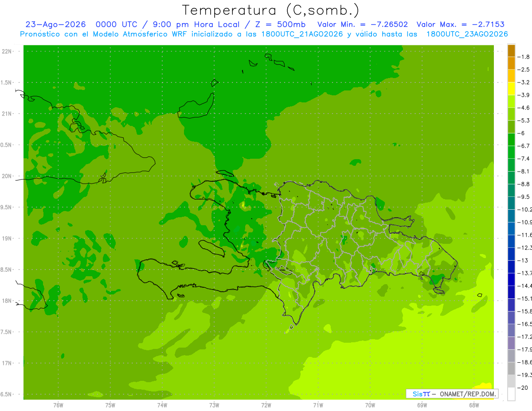Click the 'SisTT - ONAMET/REP.DOM.' credit label
The width and height of the screenshot is (532, 411).
[x=452, y=394]
